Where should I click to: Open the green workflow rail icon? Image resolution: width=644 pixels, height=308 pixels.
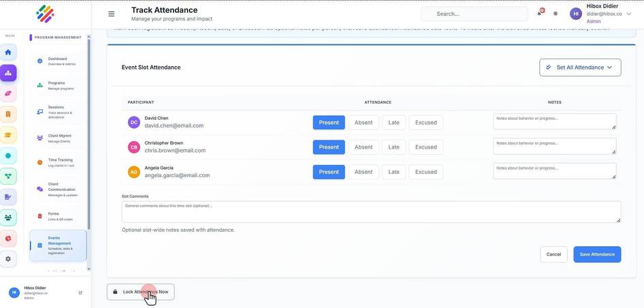pyautogui.click(x=8, y=176)
